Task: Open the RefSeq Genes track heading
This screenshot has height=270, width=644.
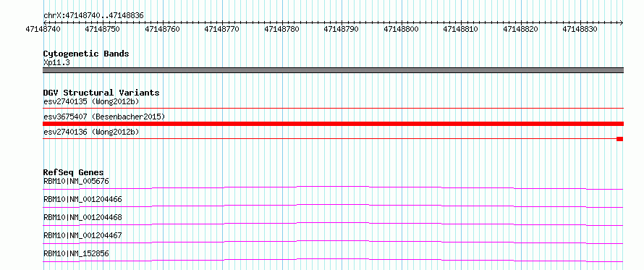Action: [x=74, y=172]
